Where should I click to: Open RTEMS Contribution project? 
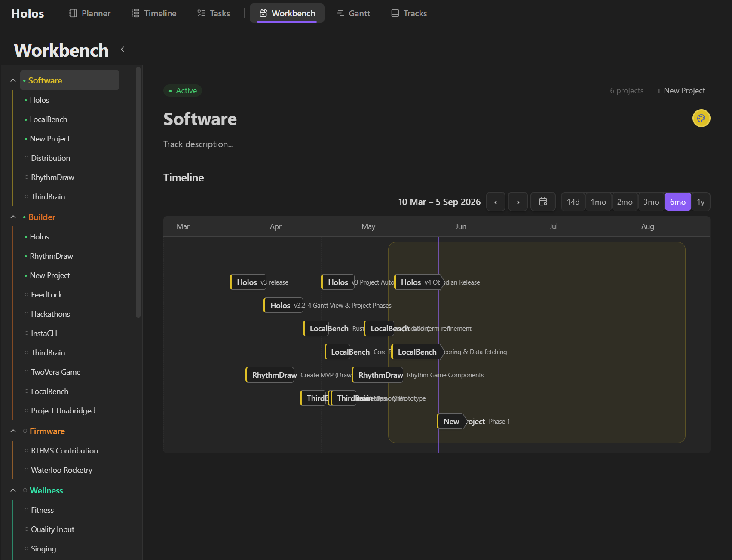click(x=64, y=451)
